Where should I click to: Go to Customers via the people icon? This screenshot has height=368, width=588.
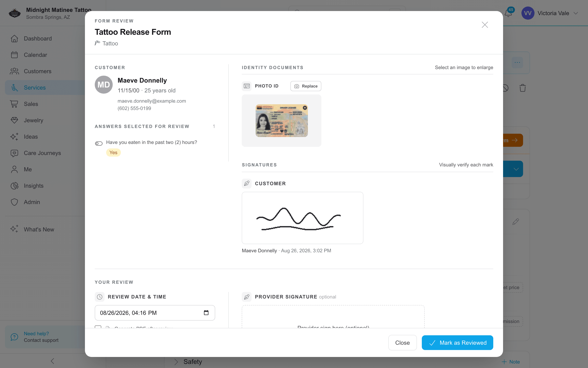14,71
